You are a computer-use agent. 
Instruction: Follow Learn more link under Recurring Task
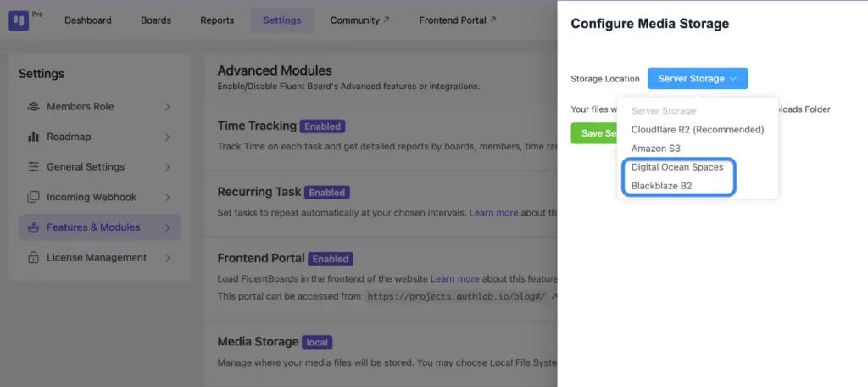493,212
